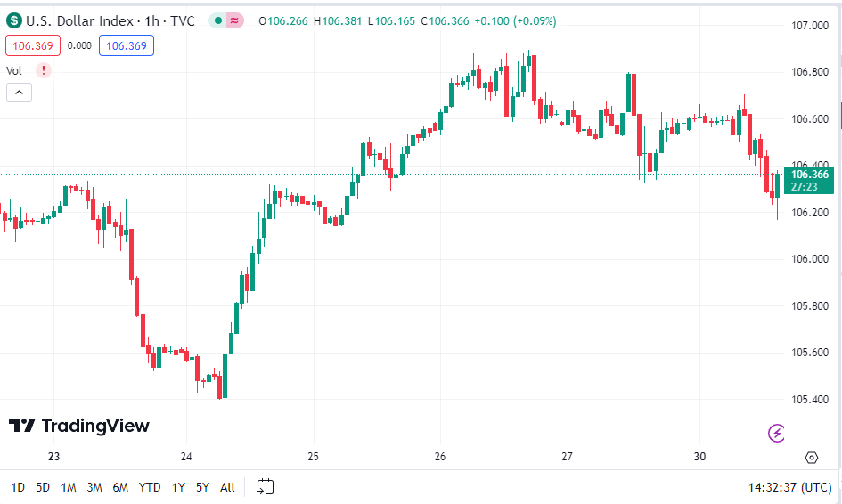
Task: Click the purple lightning flash icon
Action: [777, 434]
